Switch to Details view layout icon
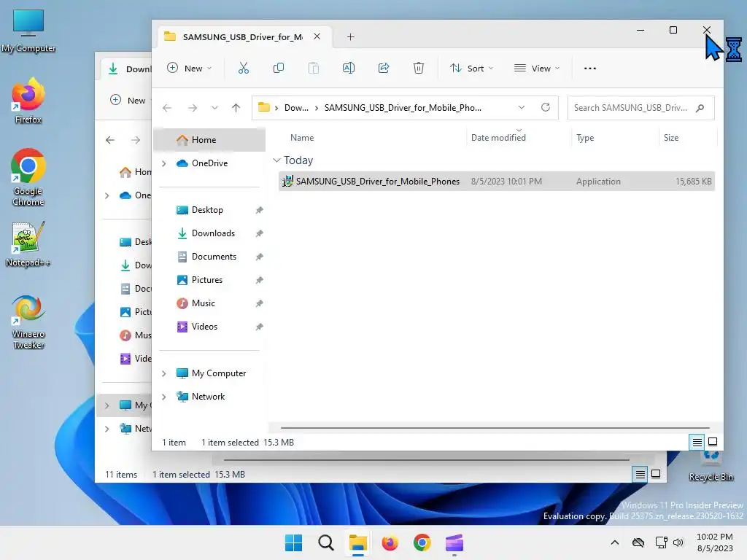The width and height of the screenshot is (747, 560). [x=697, y=443]
